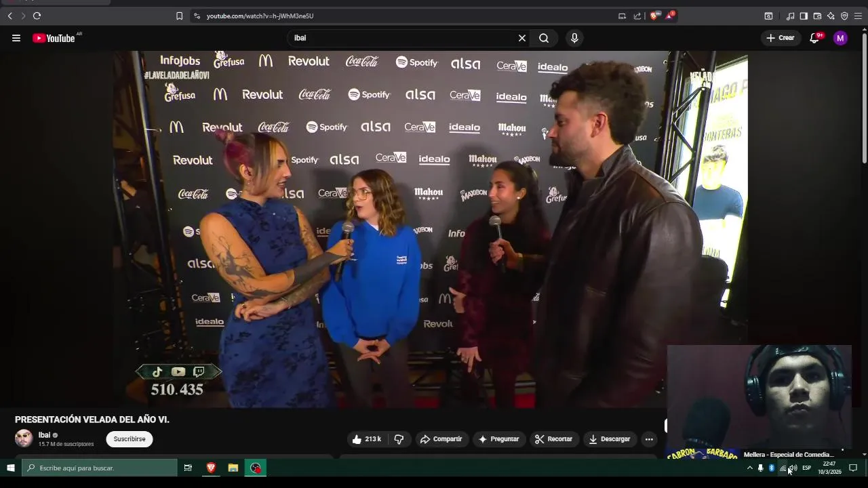Download video with Descargar
Viewport: 868px width, 488px height.
(x=610, y=439)
